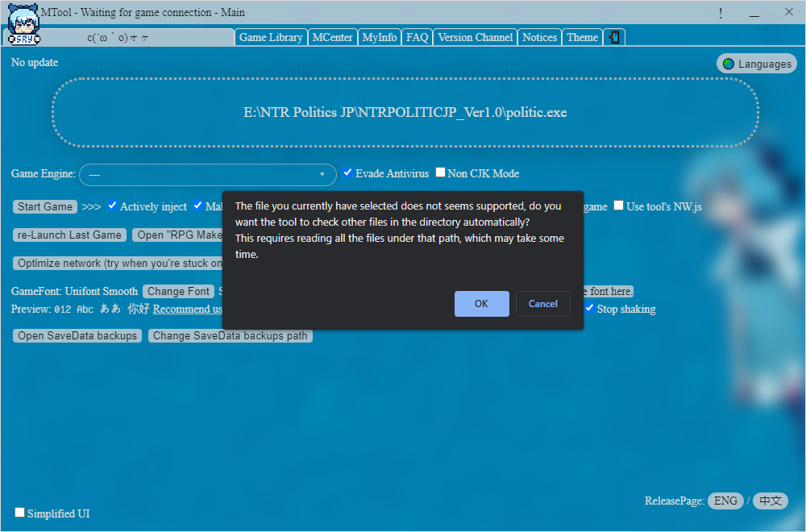Follow the Recommend us link

coord(187,309)
